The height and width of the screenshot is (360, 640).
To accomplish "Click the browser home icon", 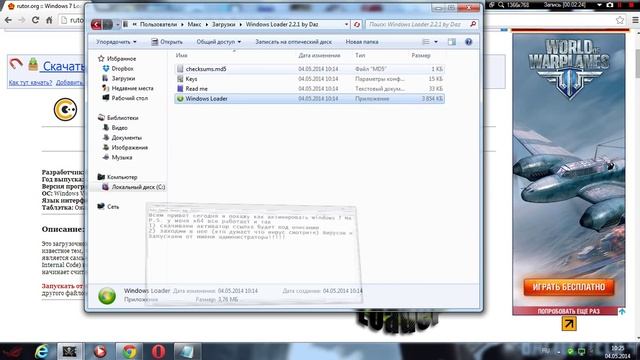I will click(49, 20).
